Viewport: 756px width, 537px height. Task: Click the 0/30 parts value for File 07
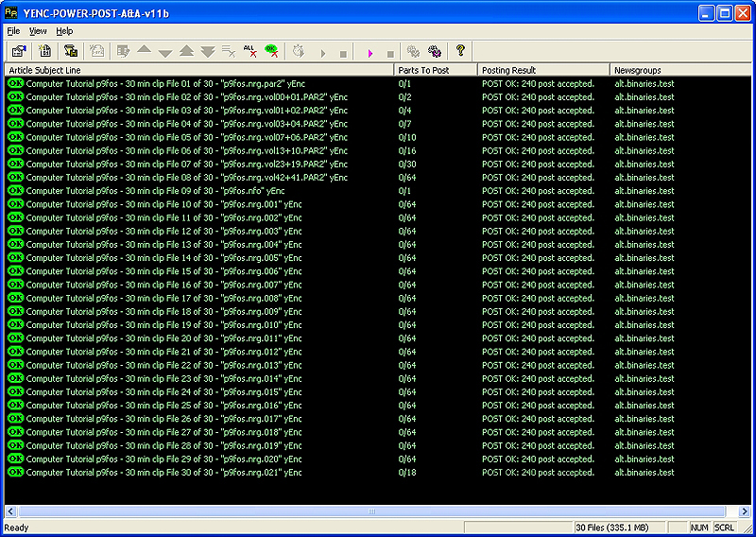tap(407, 165)
